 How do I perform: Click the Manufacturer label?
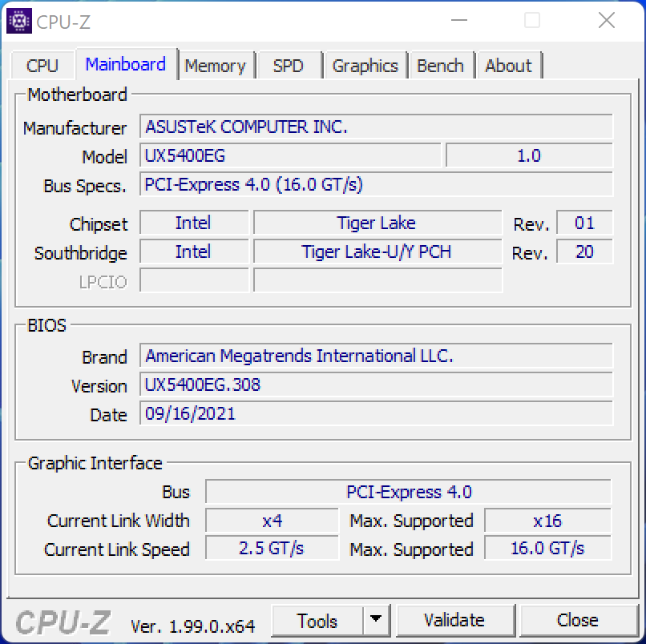[75, 128]
